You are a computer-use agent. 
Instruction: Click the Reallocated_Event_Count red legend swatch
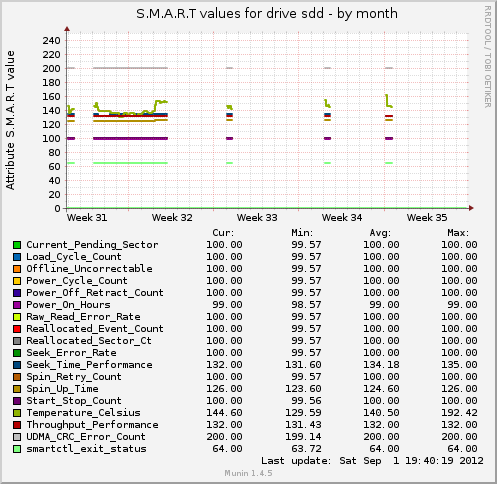[x=17, y=329]
